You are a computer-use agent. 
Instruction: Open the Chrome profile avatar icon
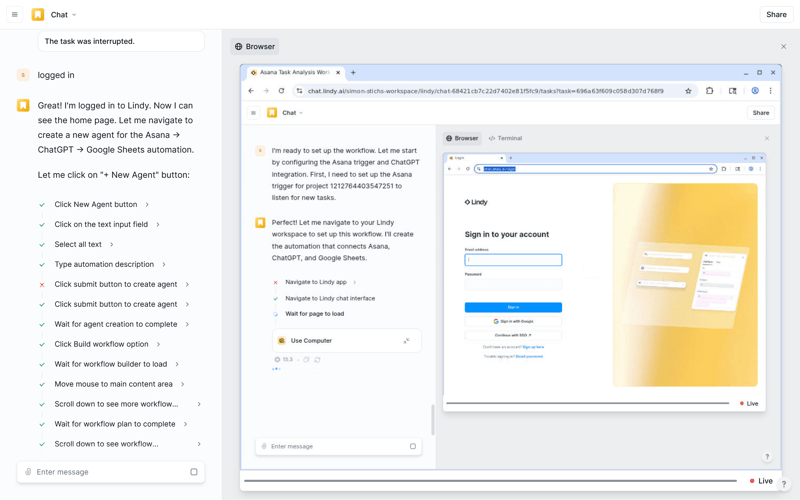pyautogui.click(x=755, y=91)
